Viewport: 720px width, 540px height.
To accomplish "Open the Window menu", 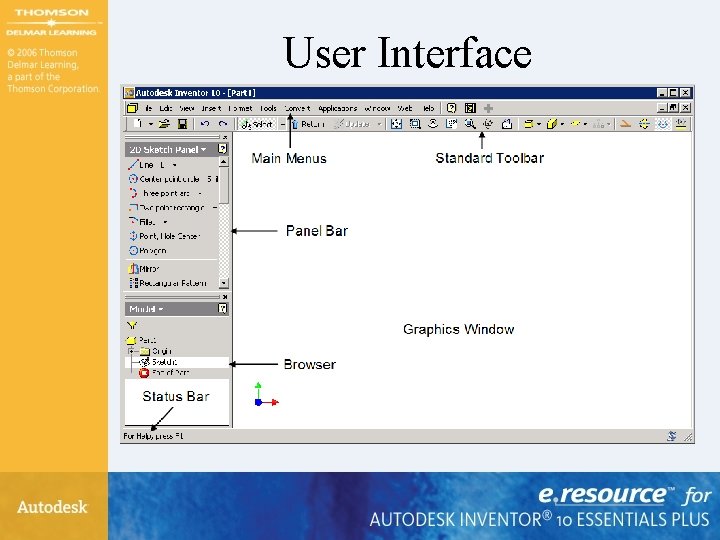I will [x=377, y=108].
